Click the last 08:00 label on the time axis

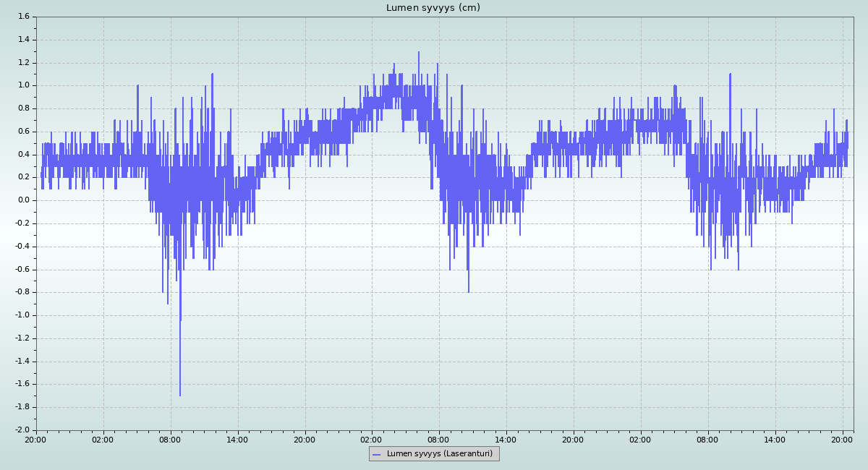coord(707,439)
